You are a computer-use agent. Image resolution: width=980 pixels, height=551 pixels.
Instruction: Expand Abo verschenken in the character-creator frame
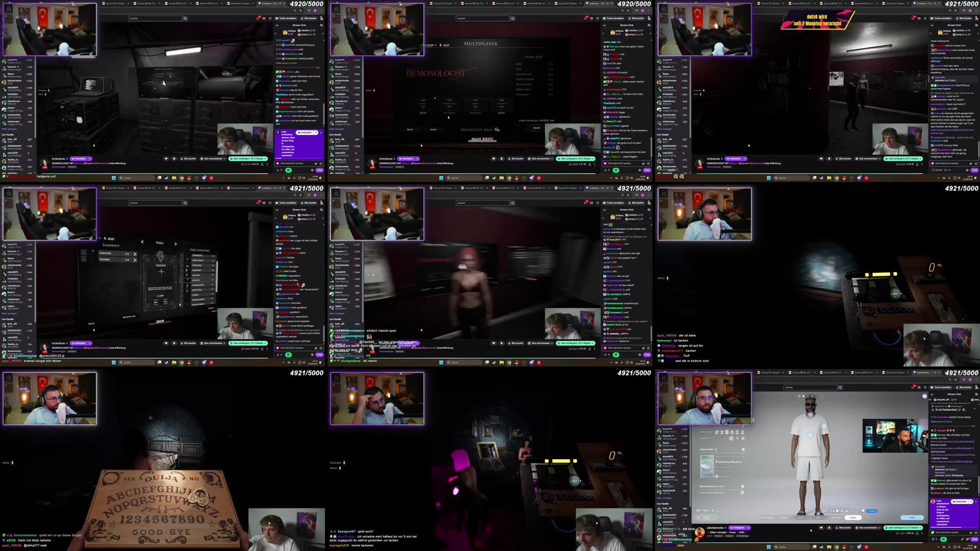pyautogui.click(x=868, y=528)
